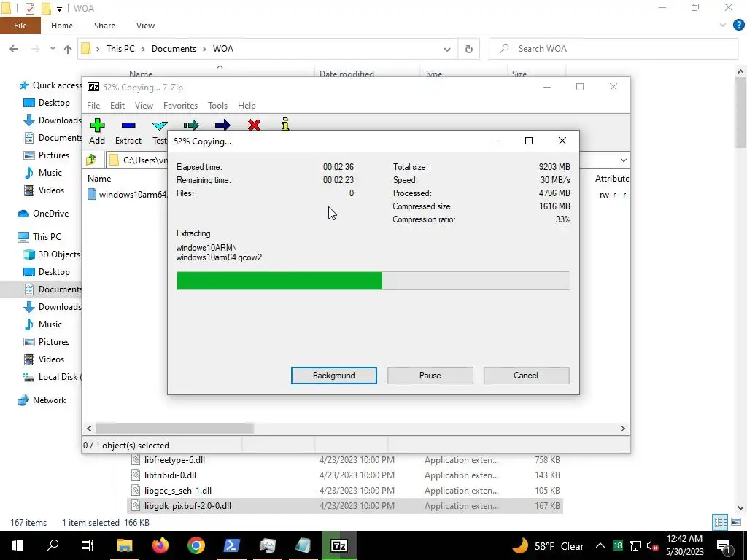Image resolution: width=747 pixels, height=560 pixels.
Task: Select libfreetype-6.dll in Explorer list
Action: tap(174, 460)
